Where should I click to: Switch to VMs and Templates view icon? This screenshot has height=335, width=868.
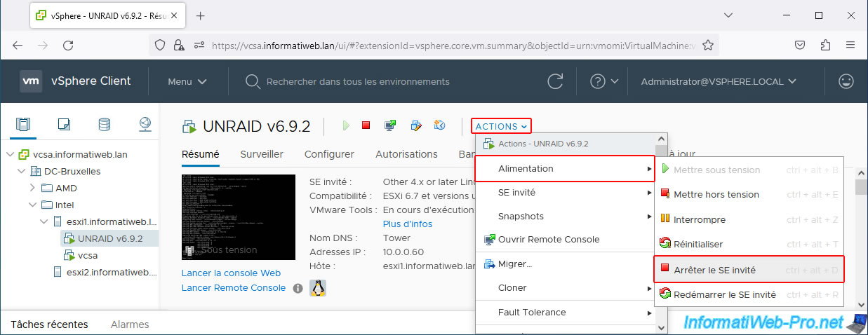coord(64,125)
